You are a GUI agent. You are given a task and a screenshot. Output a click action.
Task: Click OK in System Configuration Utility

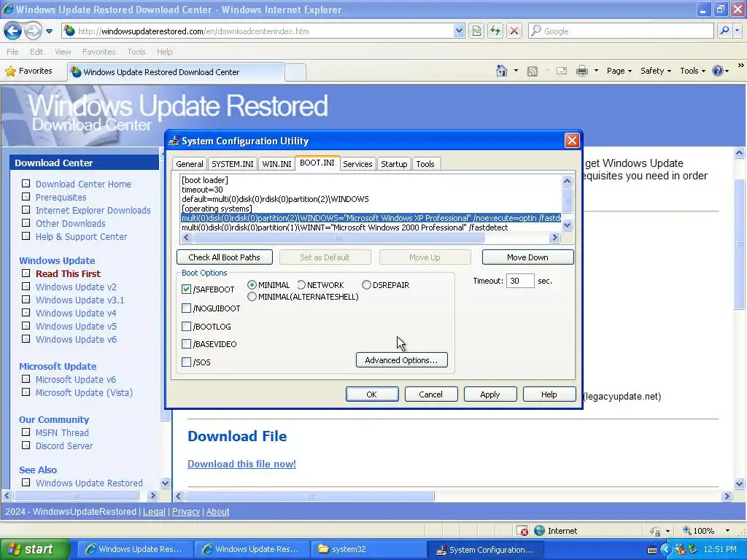coord(371,394)
